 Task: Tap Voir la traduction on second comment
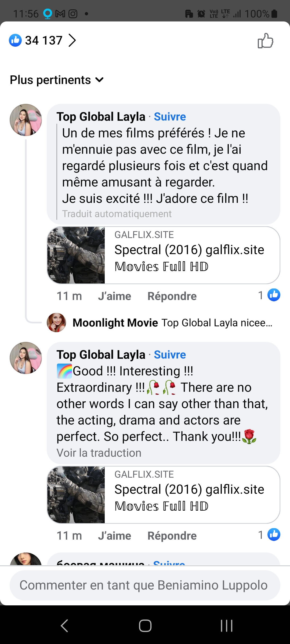coord(99,453)
